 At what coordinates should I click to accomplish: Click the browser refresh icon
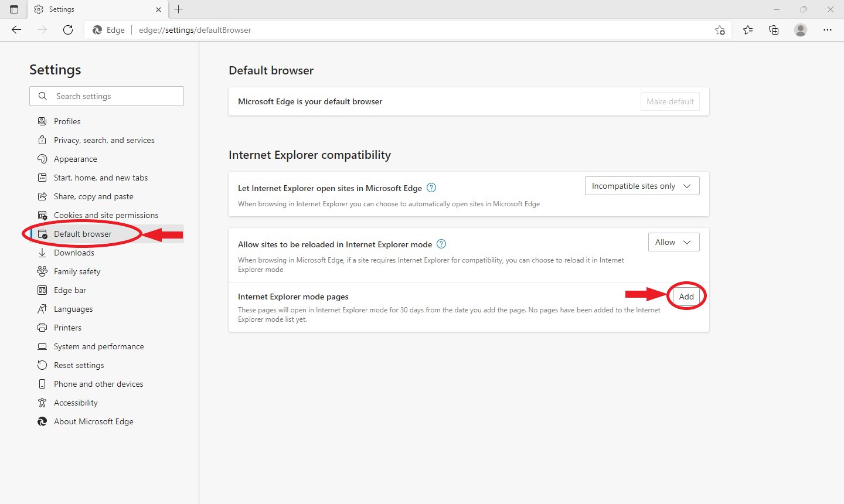pyautogui.click(x=68, y=30)
